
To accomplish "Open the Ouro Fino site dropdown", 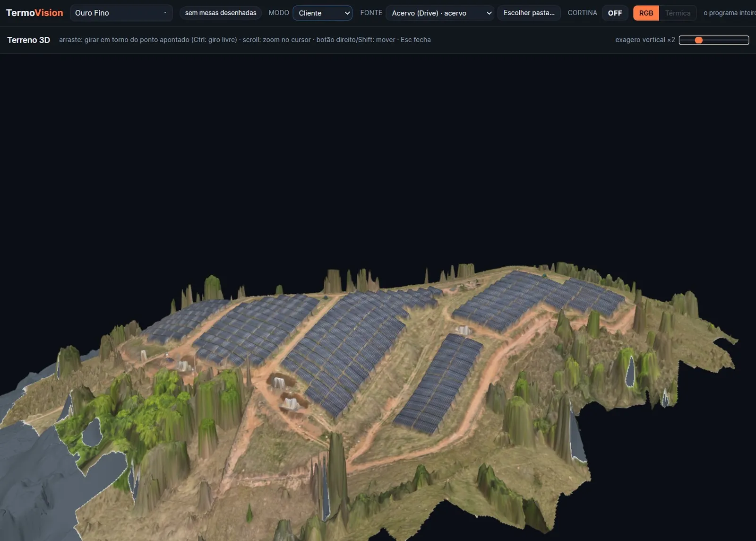I will (121, 13).
